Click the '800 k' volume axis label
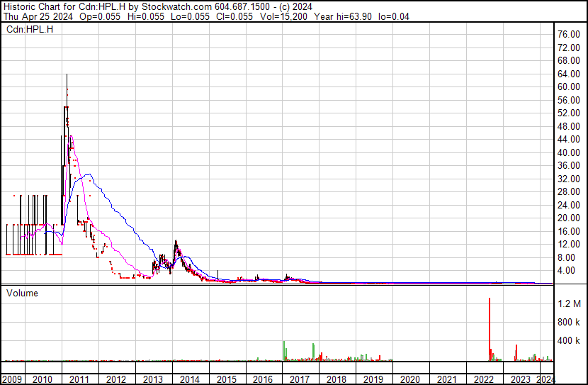The image size is (588, 385). (x=569, y=322)
